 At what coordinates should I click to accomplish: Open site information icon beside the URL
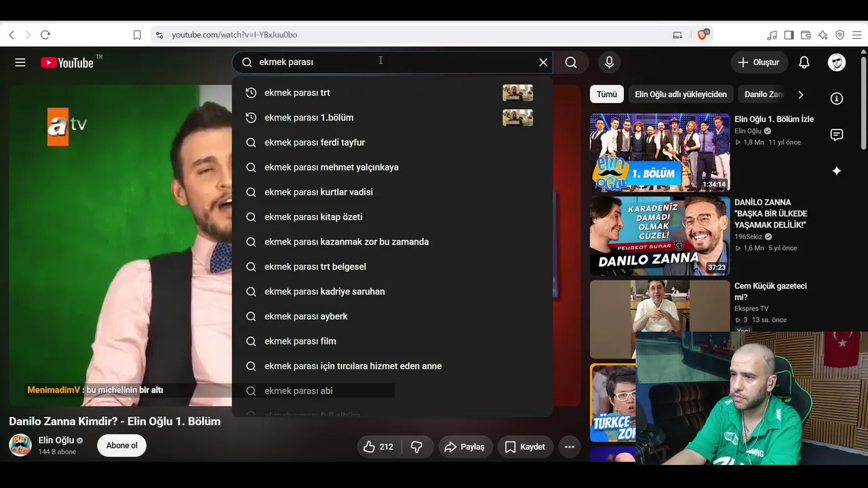(159, 35)
